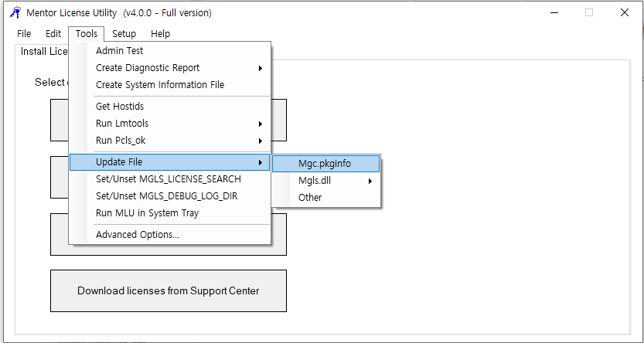644x343 pixels.
Task: Click Get Hostids menu entry
Action: pyautogui.click(x=120, y=107)
